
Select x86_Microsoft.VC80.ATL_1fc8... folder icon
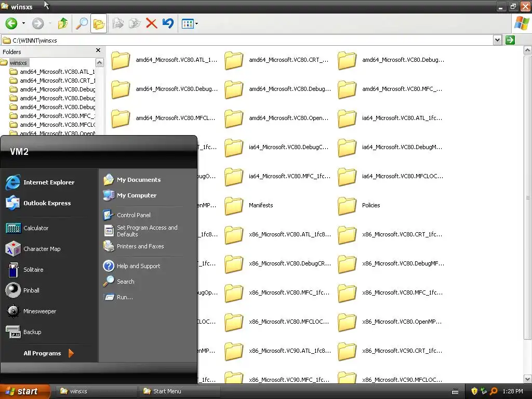[x=234, y=234]
